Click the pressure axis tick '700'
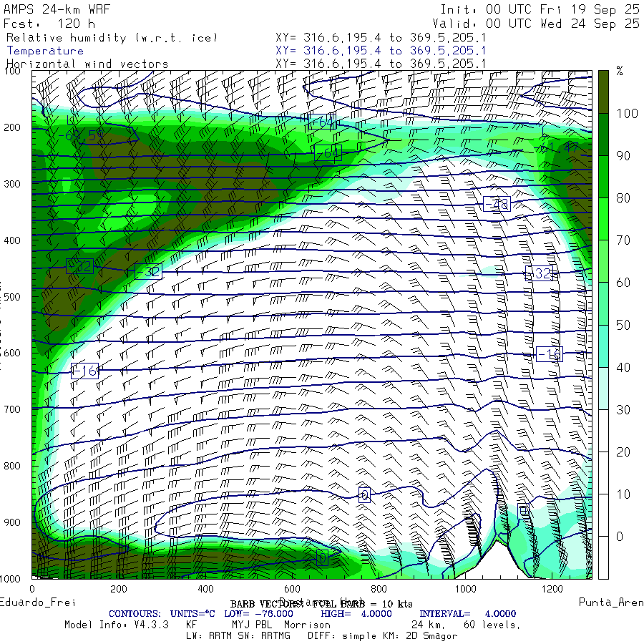This screenshot has width=644, height=644. pos(12,409)
